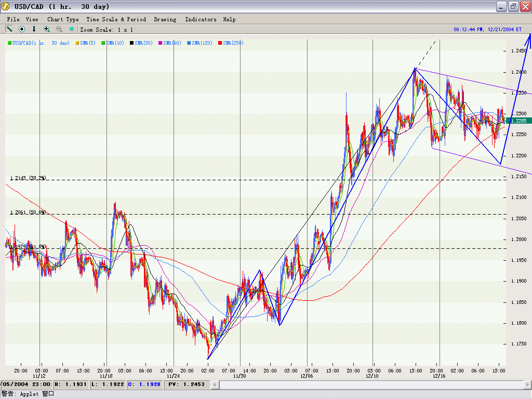Click the magenta SMA(60) legend swatch

pos(161,43)
